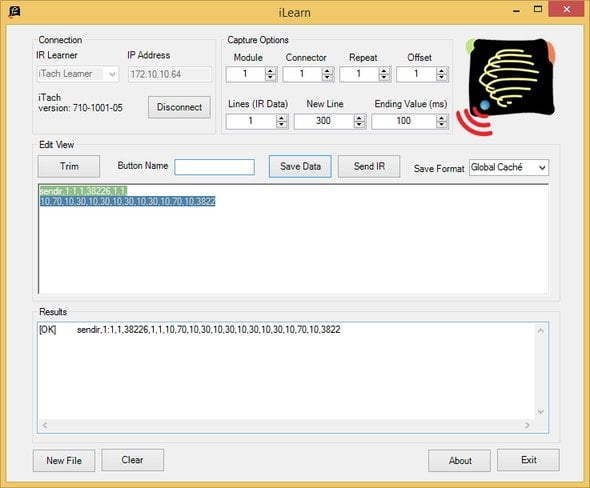Click the iLearn logo image
This screenshot has width=590, height=488.
tap(506, 86)
